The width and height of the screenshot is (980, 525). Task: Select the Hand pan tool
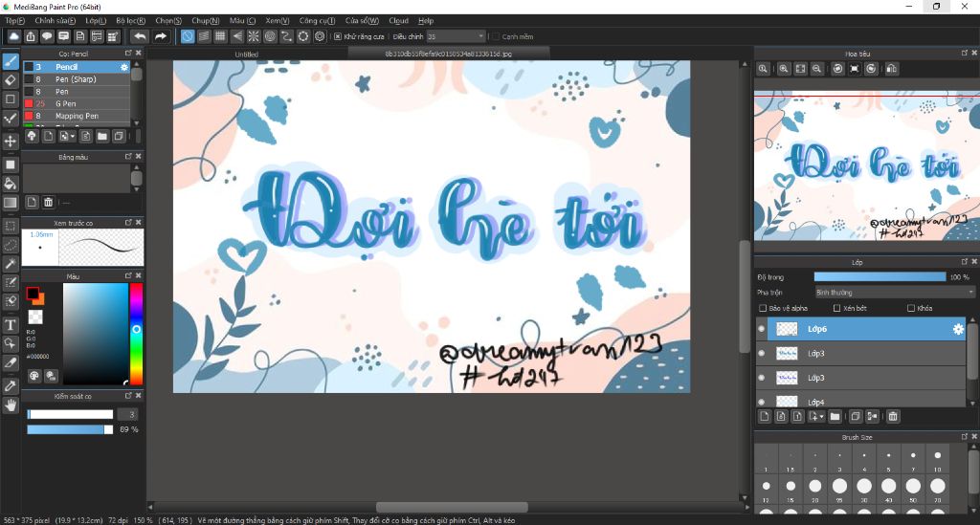10,405
